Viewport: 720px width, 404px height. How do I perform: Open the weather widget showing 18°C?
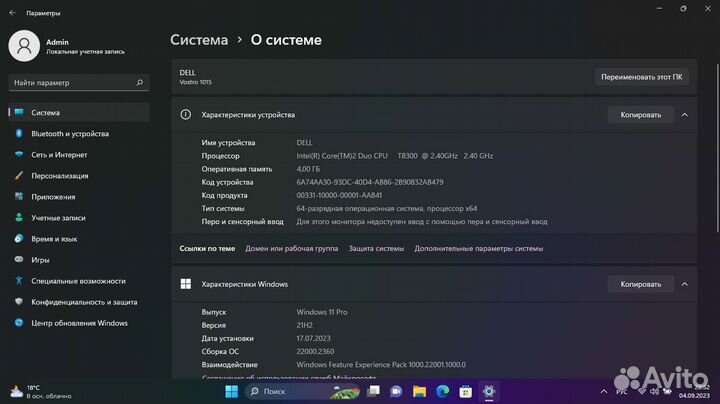coord(41,392)
